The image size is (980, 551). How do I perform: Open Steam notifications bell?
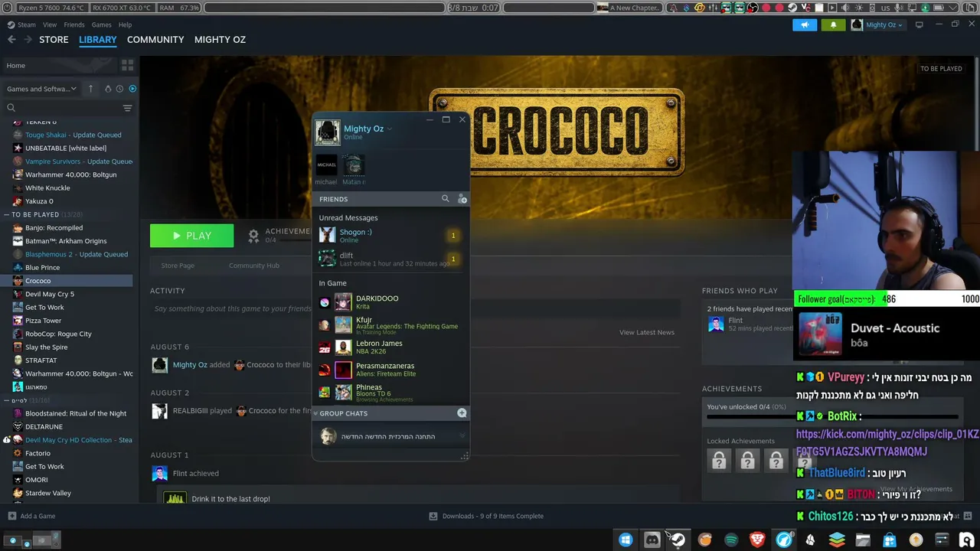click(x=833, y=24)
